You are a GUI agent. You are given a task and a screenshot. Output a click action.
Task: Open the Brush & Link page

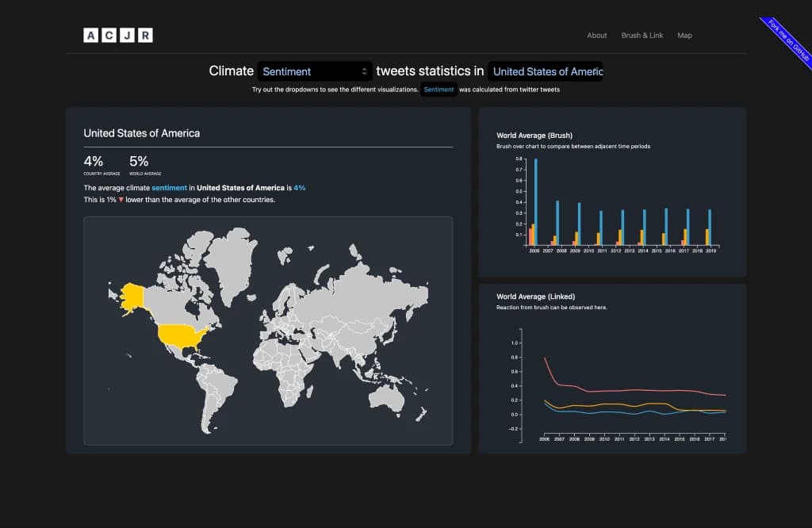pos(642,35)
